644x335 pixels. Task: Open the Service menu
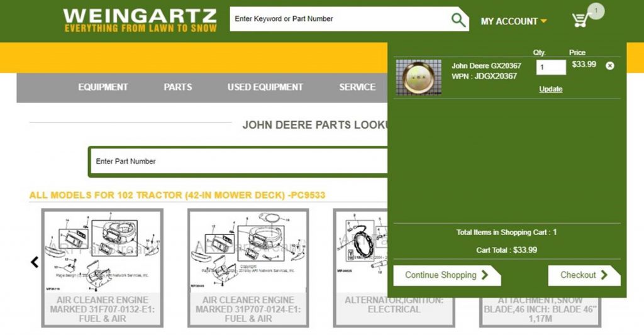(357, 87)
